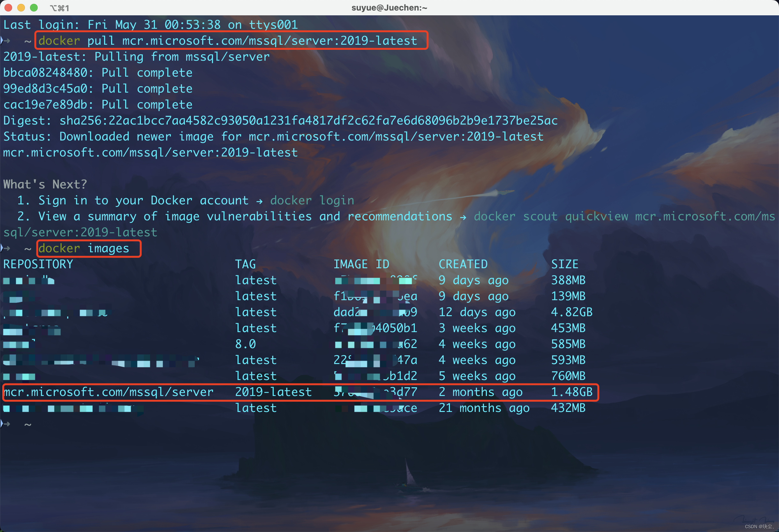The image size is (779, 532).
Task: Click the docker pull mcr.microsoft.com command text
Action: point(228,41)
